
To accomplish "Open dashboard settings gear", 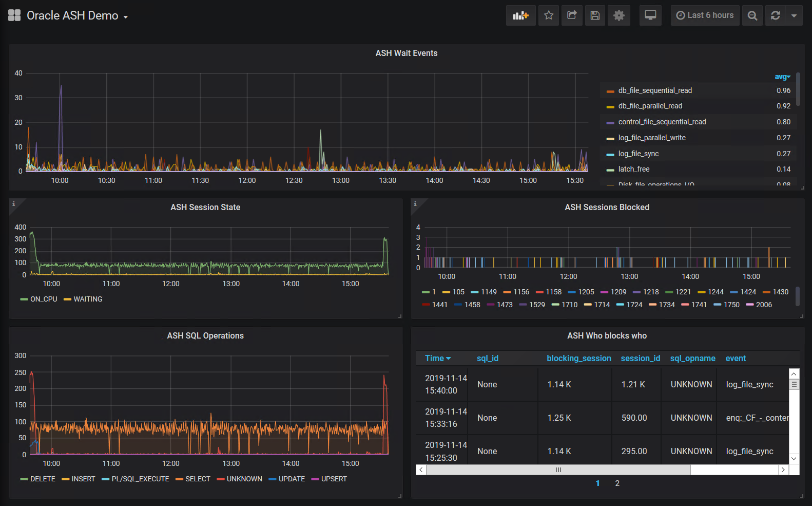I will click(619, 15).
